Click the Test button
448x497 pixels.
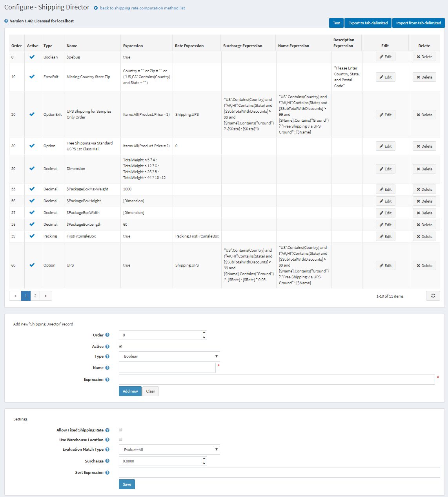[x=337, y=23]
